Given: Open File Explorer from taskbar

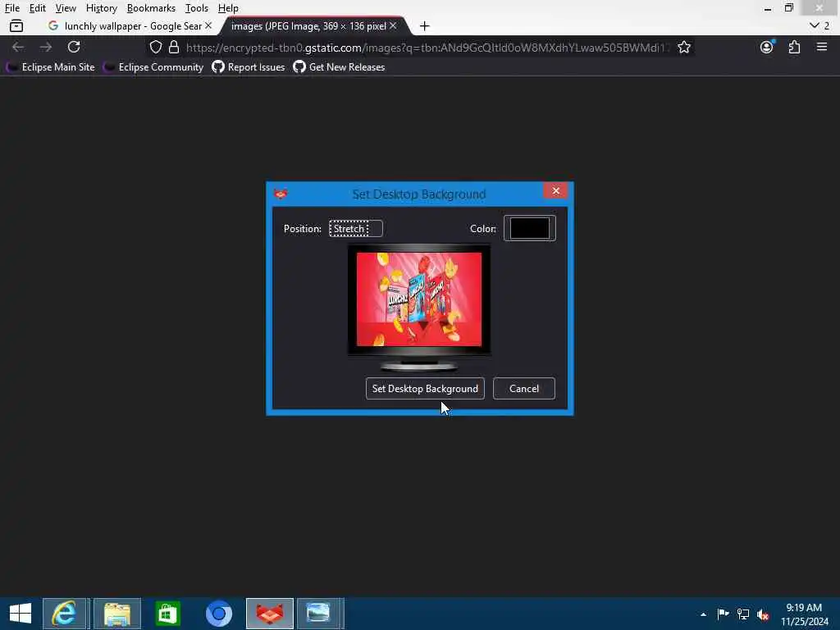Looking at the screenshot, I should coord(117,614).
